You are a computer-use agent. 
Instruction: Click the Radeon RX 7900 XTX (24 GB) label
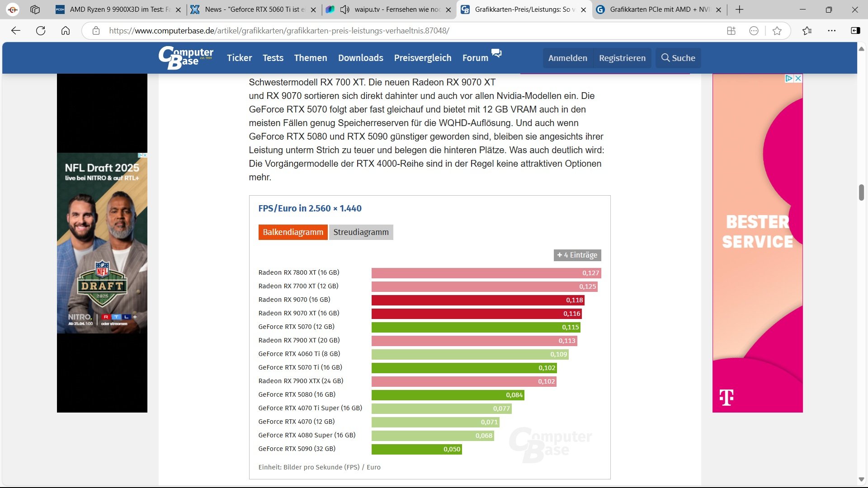(x=301, y=381)
